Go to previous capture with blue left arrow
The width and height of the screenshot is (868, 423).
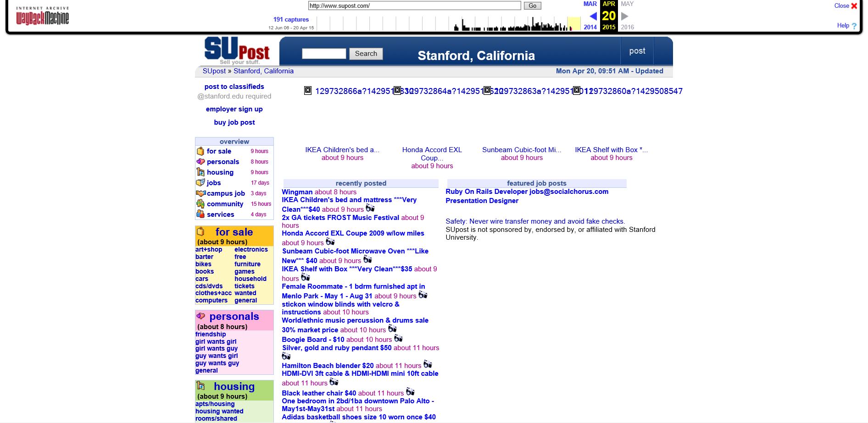pyautogui.click(x=593, y=16)
